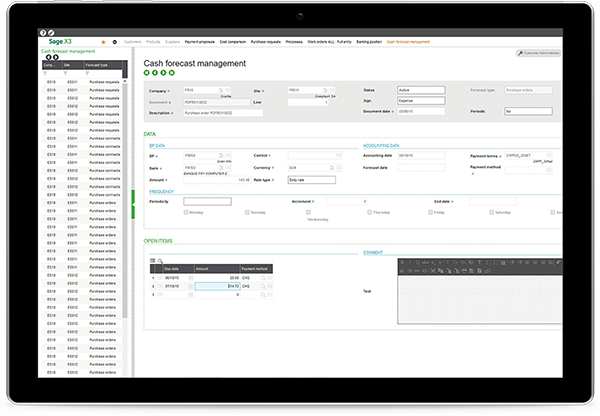This screenshot has width=600, height=416.
Task: Open the Payment proposals menu item
Action: (200, 42)
